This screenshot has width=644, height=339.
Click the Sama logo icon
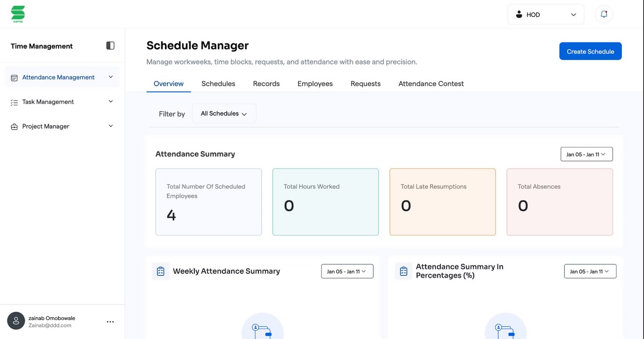pos(18,14)
